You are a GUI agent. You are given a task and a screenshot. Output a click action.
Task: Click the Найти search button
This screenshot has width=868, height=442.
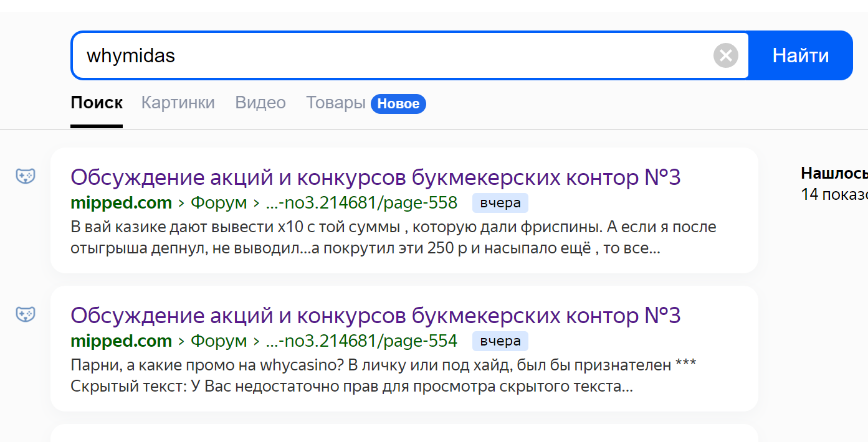[x=800, y=55]
